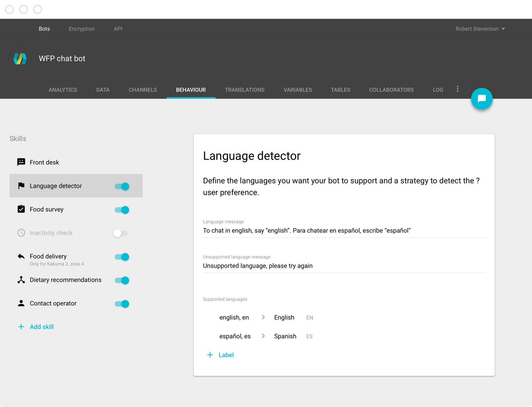
Task: Open the Robert Stevenson user dropdown
Action: tap(480, 29)
